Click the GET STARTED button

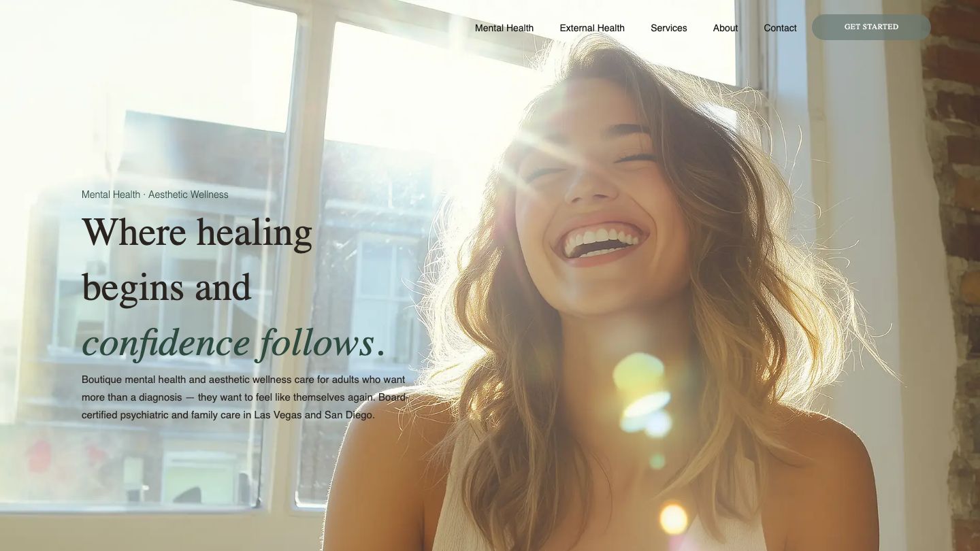(x=871, y=27)
